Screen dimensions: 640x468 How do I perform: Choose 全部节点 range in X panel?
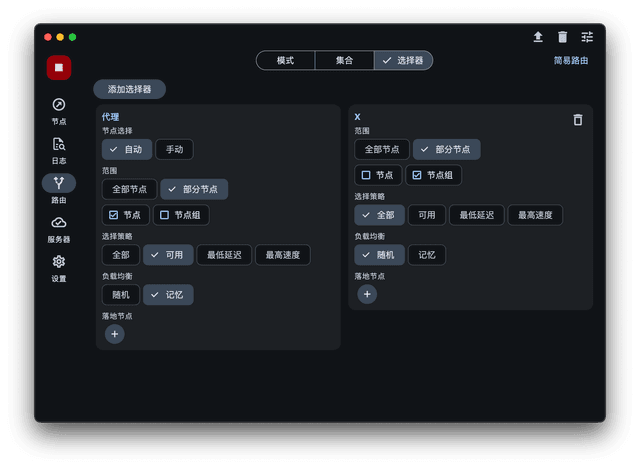pyautogui.click(x=382, y=149)
